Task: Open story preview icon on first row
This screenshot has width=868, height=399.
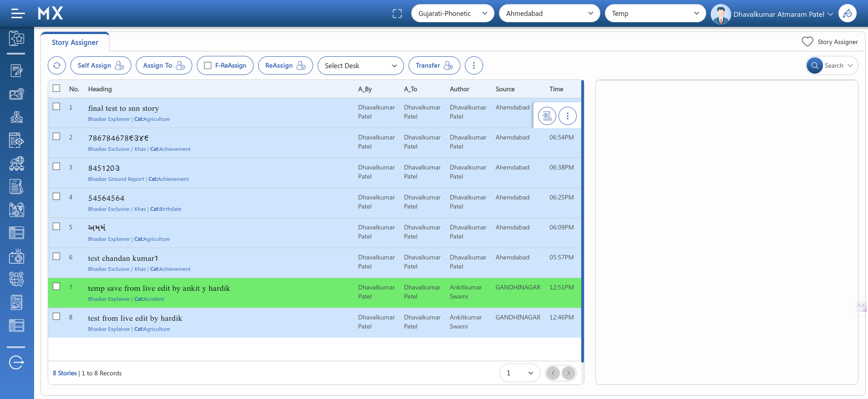Action: 547,116
